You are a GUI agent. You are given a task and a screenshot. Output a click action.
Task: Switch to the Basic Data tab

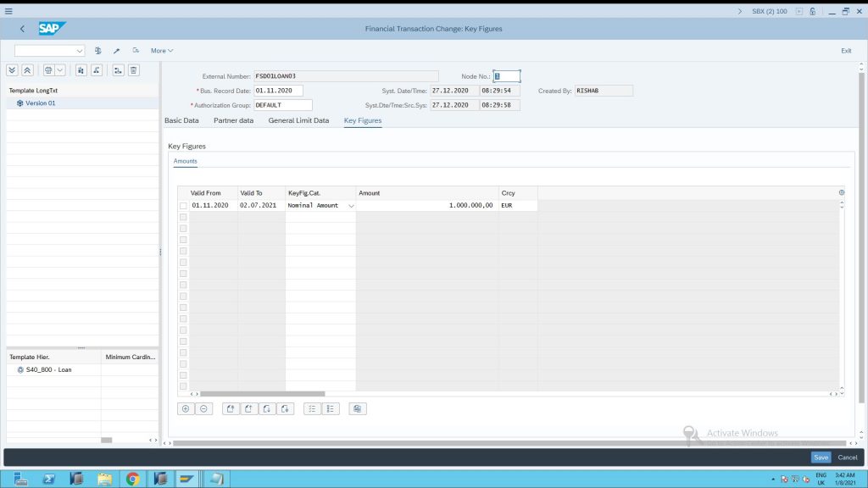click(181, 120)
